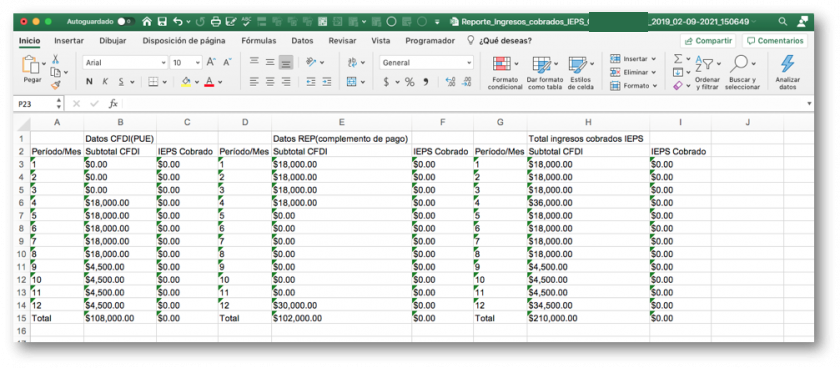Viewport: 840px width, 368px height.
Task: Open Dar formato como tabla
Action: 545,72
